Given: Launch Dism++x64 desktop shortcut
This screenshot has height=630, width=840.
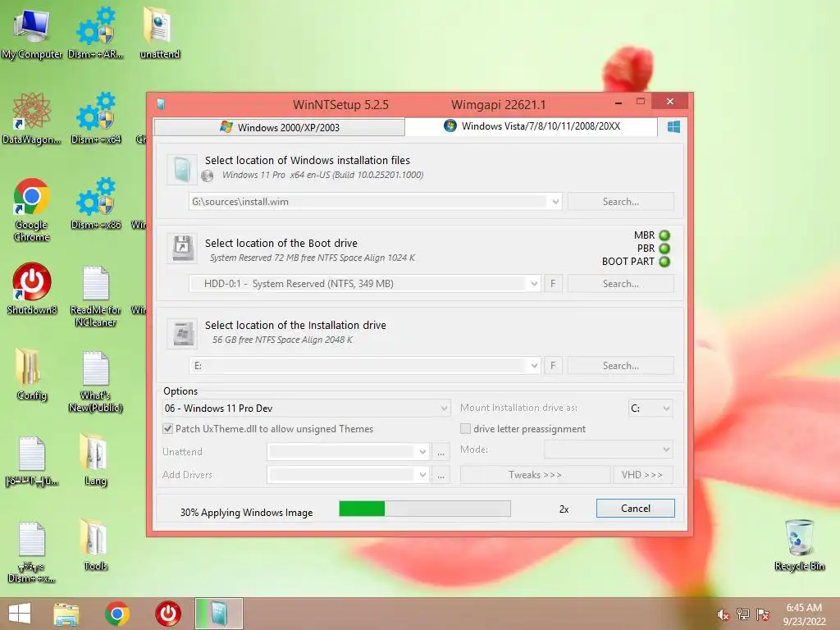Looking at the screenshot, I should pos(96,118).
